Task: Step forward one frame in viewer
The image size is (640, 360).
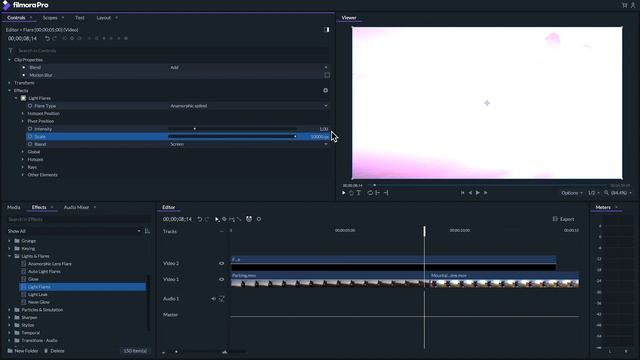Action: (x=485, y=193)
